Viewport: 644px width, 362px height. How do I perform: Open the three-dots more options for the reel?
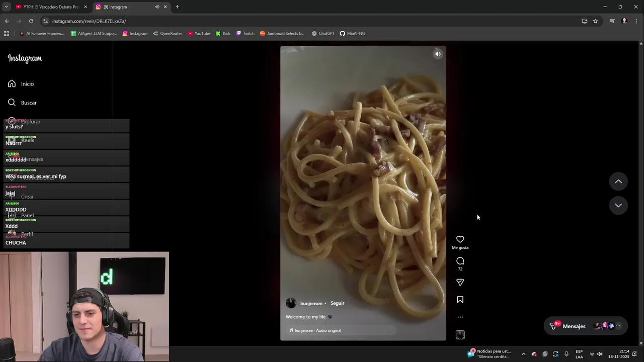pos(460,317)
